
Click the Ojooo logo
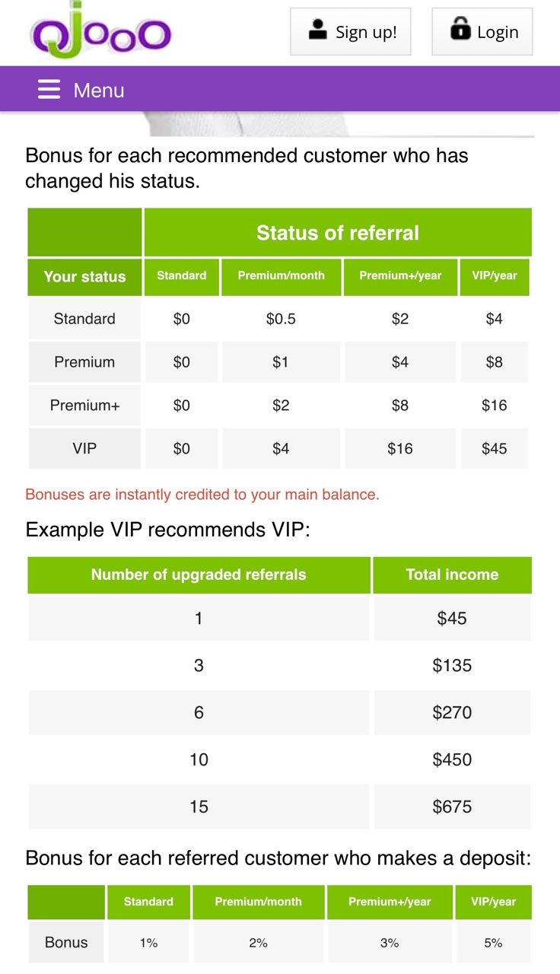100,34
